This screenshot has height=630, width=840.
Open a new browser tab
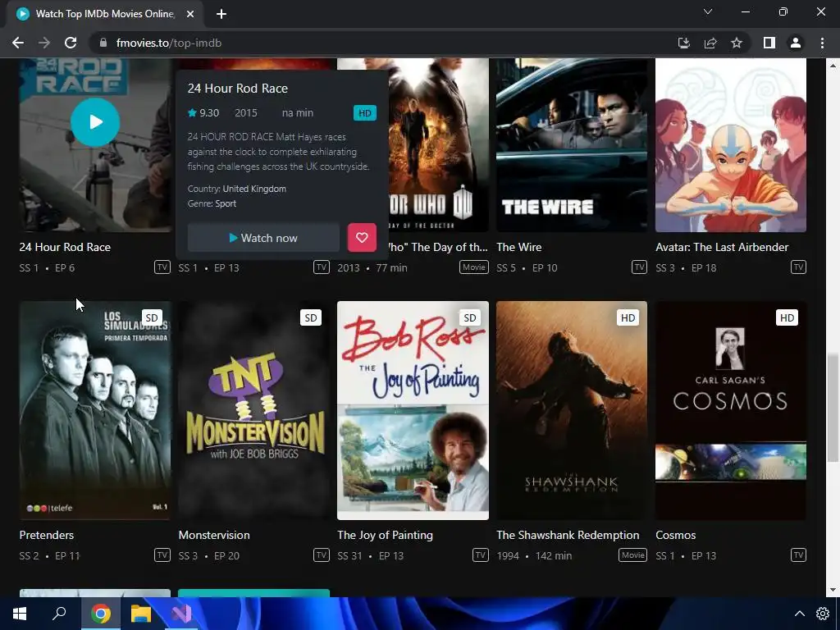(221, 14)
